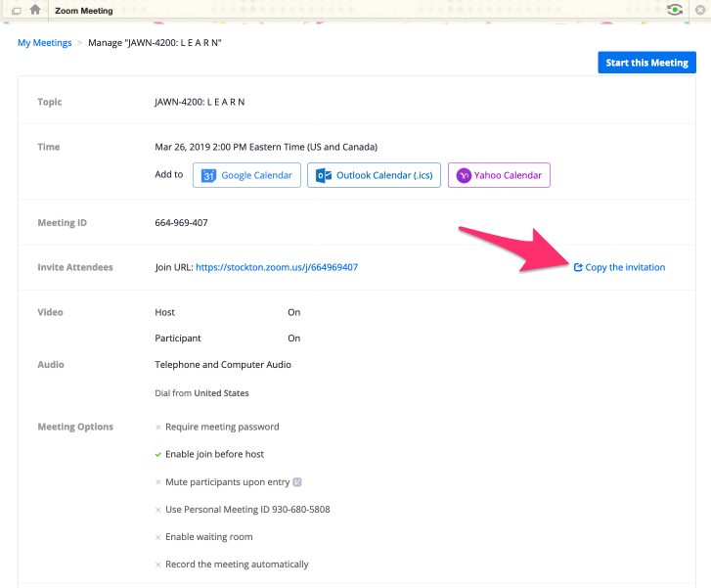
Task: Click 'Dial from United States' text
Action: click(201, 393)
